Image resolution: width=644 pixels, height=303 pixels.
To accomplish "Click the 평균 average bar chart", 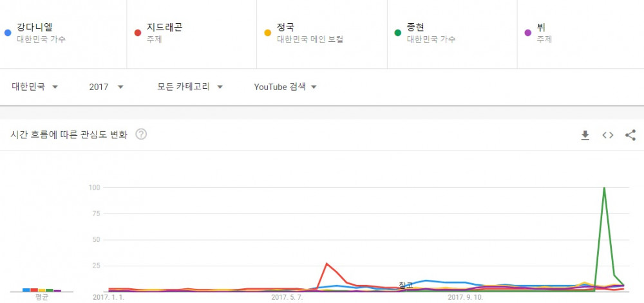I will [41, 290].
